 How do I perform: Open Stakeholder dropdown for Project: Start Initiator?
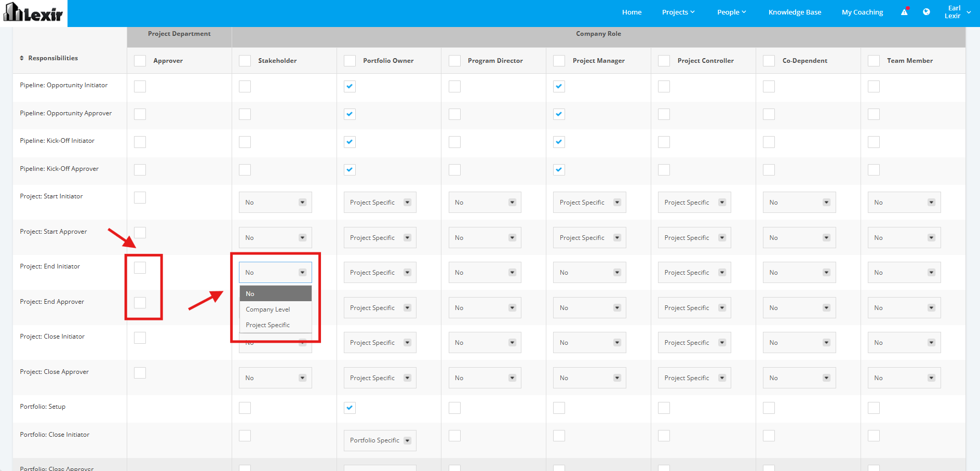(x=275, y=203)
